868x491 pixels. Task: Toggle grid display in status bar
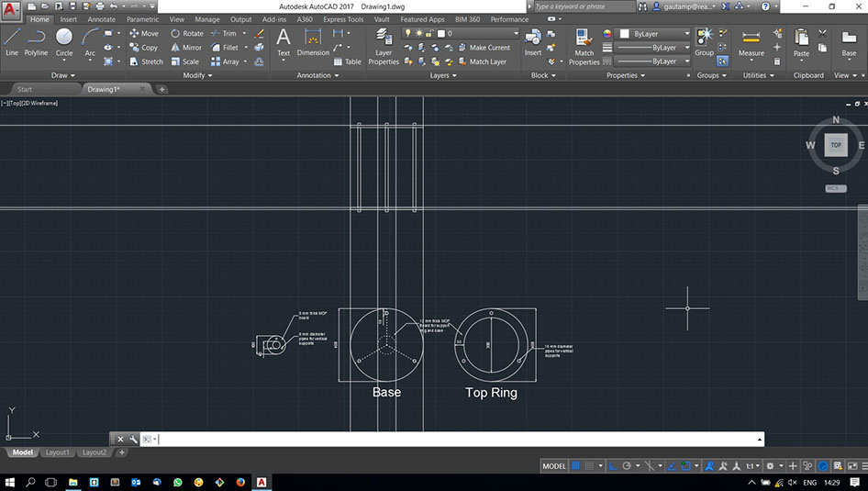[576, 466]
